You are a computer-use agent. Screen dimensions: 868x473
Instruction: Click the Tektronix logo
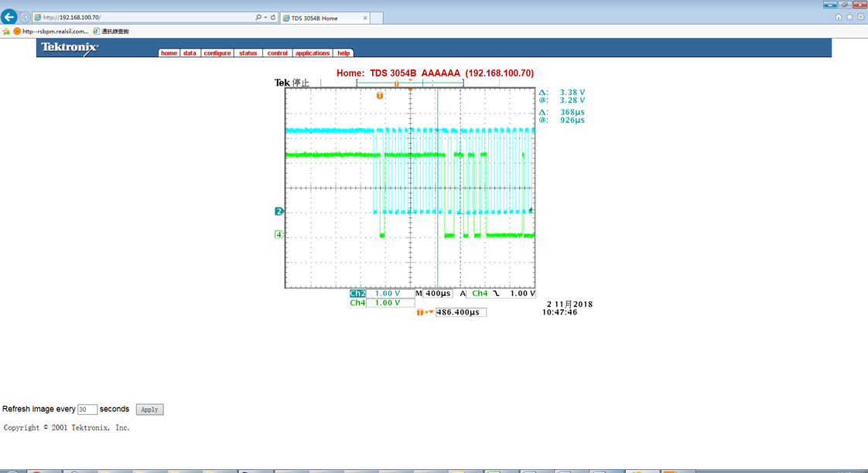tap(70, 48)
